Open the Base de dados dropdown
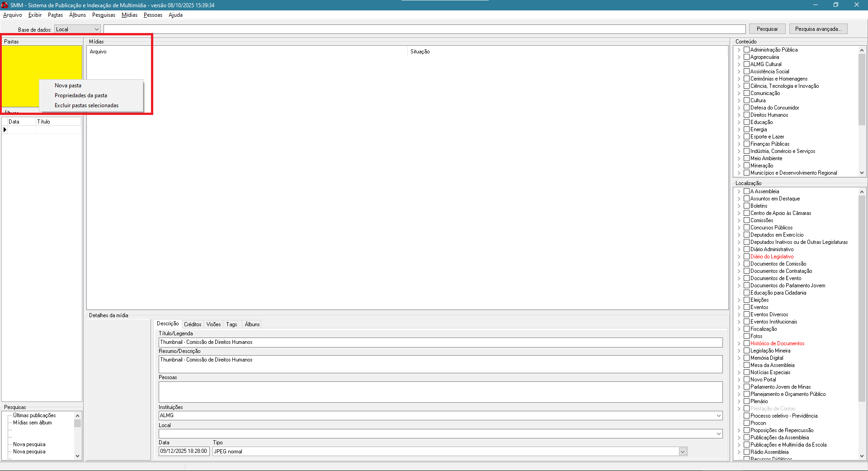This screenshot has width=868, height=471. 96,29
